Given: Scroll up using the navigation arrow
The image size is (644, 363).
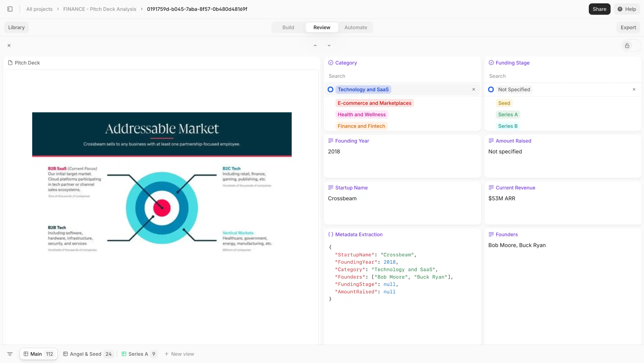Looking at the screenshot, I should point(315,45).
